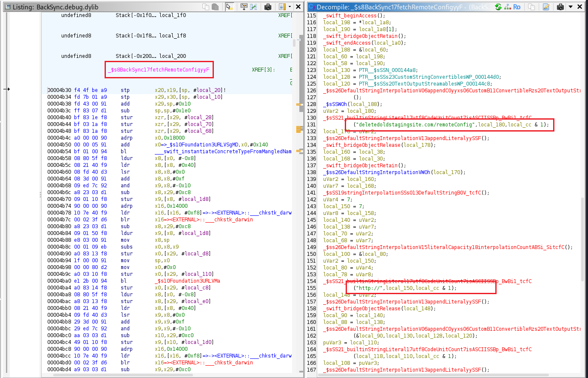Copy the decompiler selection
This screenshot has height=378, width=588.
(x=531, y=7)
